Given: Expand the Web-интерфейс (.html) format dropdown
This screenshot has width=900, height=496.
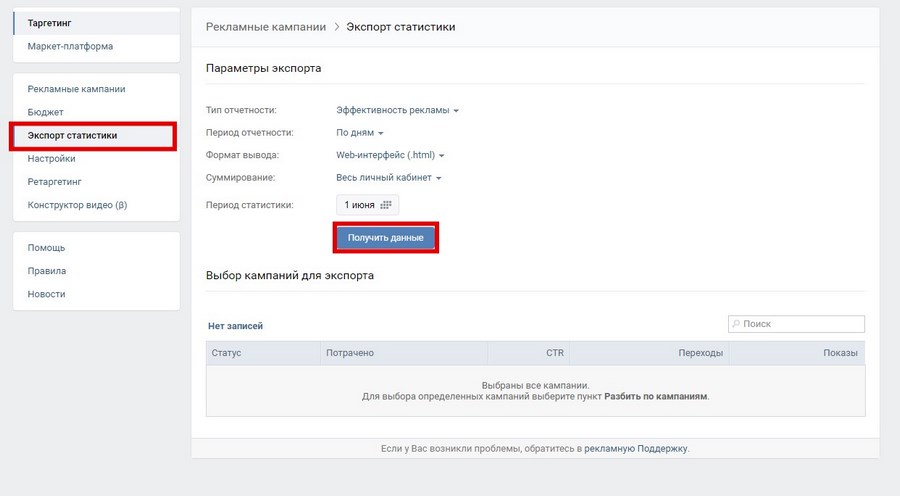Looking at the screenshot, I should (x=390, y=155).
